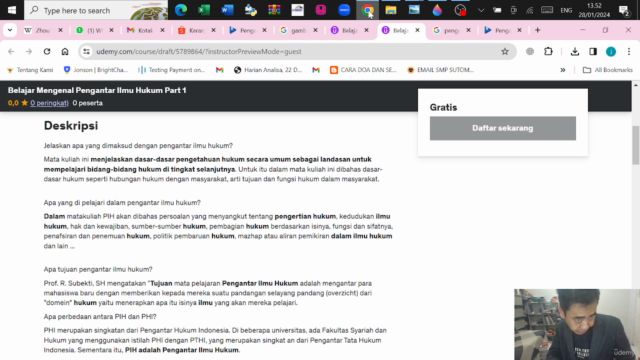Close the Wikipedia Zhou tab
Viewport: 640px width, 360px height.
click(60, 30)
